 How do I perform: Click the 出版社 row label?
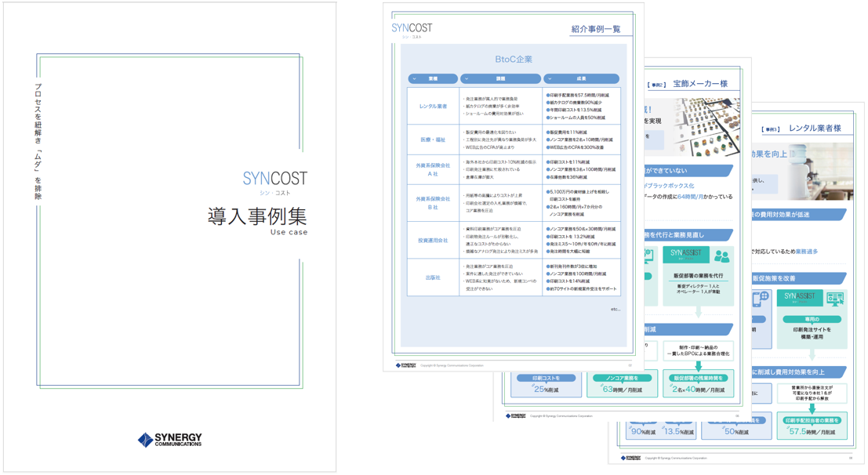pyautogui.click(x=433, y=277)
